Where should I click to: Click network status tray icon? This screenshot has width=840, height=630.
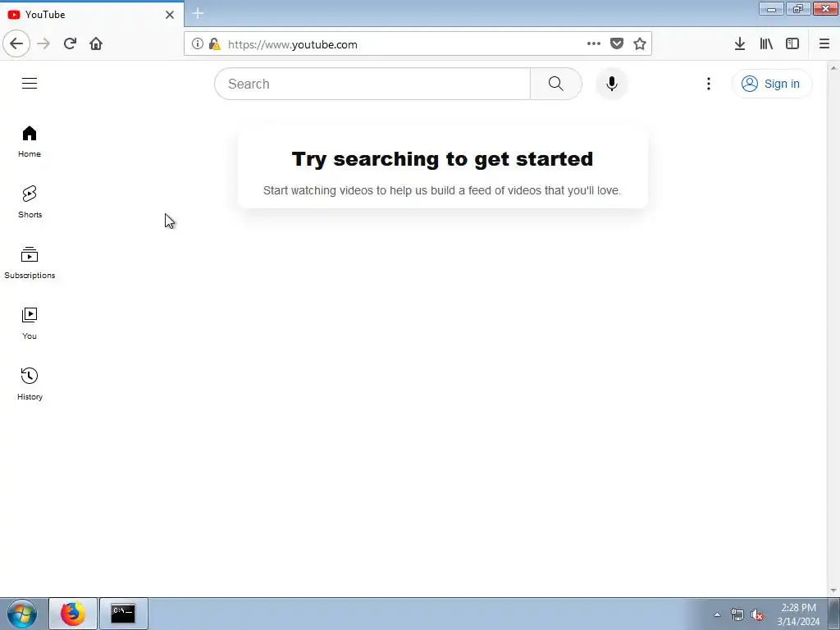pyautogui.click(x=737, y=614)
